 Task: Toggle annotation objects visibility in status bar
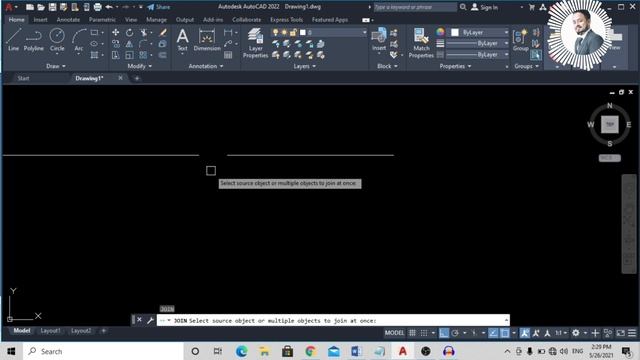pos(524,333)
